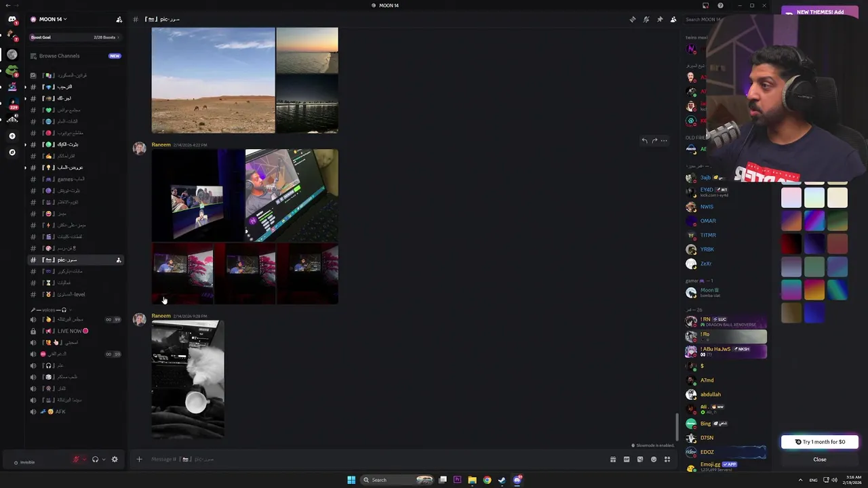Open the apps launcher icon in message bar
The image size is (868, 488).
coord(667,460)
